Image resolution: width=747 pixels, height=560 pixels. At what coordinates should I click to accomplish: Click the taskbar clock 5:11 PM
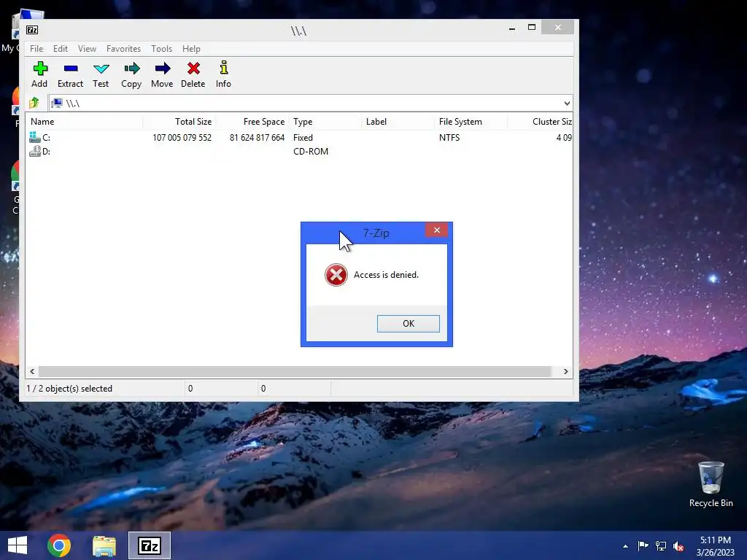tap(715, 546)
